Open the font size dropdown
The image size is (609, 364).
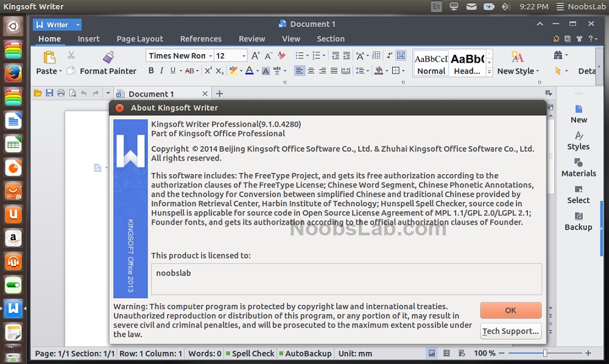coord(244,56)
